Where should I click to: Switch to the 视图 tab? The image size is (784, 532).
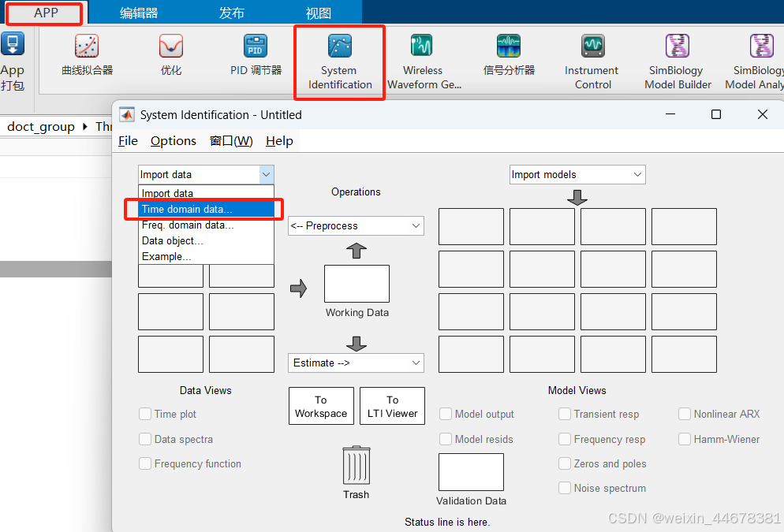click(x=319, y=13)
